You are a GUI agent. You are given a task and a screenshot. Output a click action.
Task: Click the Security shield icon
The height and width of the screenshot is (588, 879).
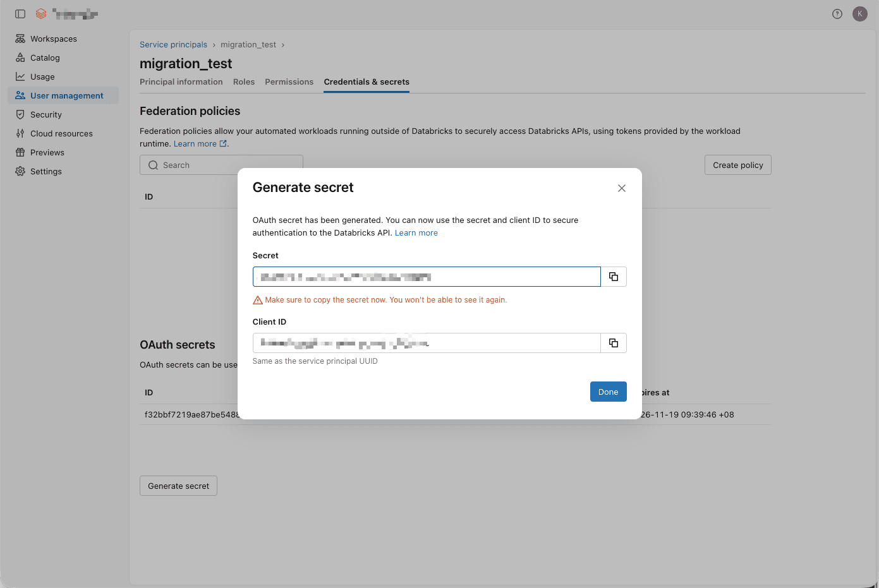(x=20, y=114)
